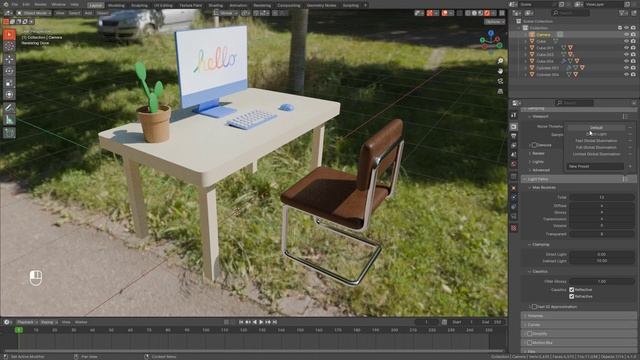
Task: Switch perspective/orthographic view icon
Action: coord(500,91)
